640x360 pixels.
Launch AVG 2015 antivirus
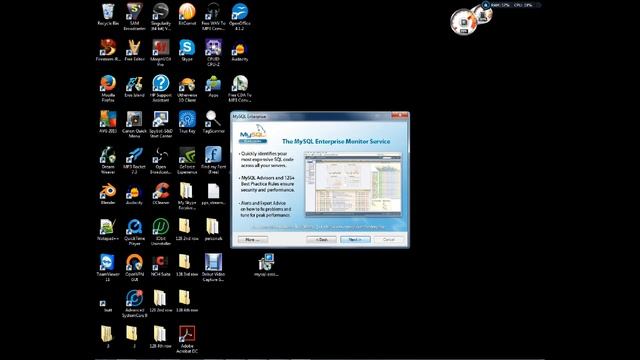click(x=108, y=122)
